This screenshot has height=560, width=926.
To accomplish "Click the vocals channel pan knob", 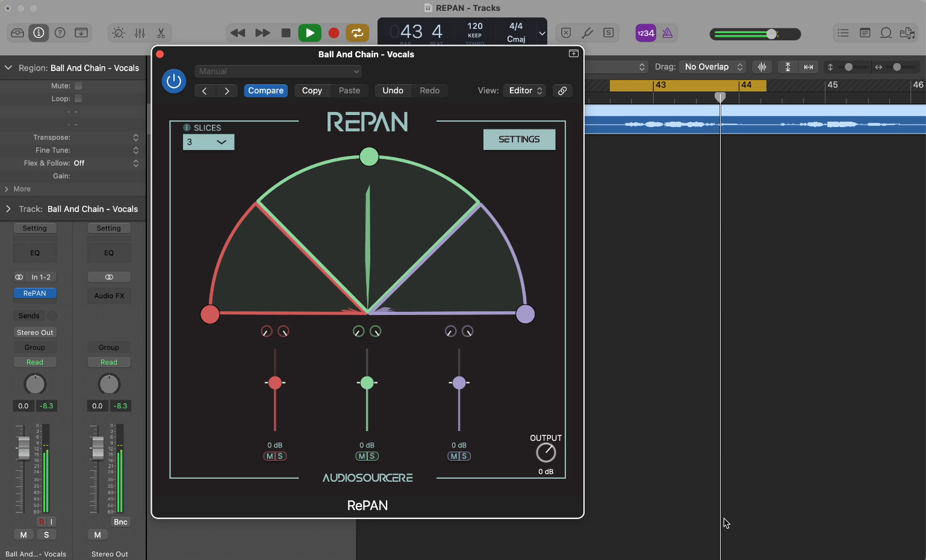I will click(35, 384).
